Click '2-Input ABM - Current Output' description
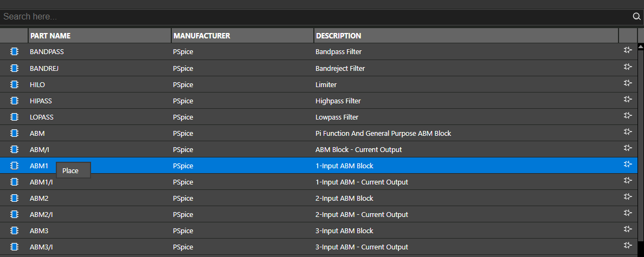The image size is (644, 257). [x=362, y=214]
